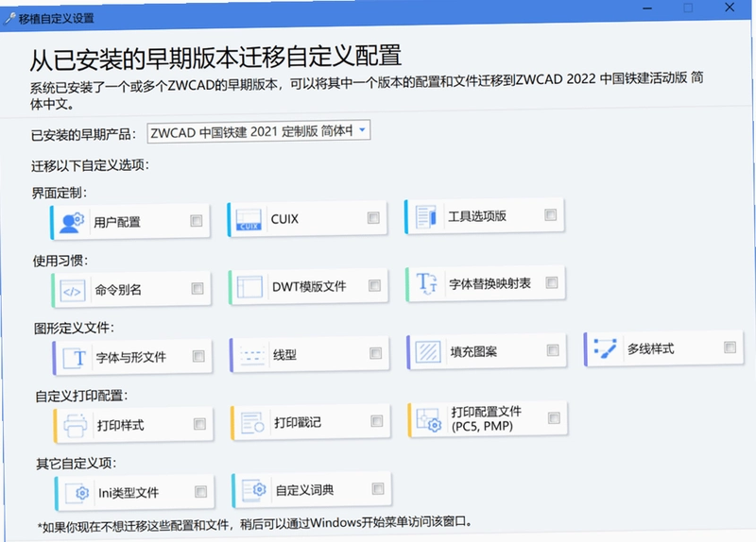756x542 pixels.
Task: Click the 工具选项版 card label
Action: (477, 216)
